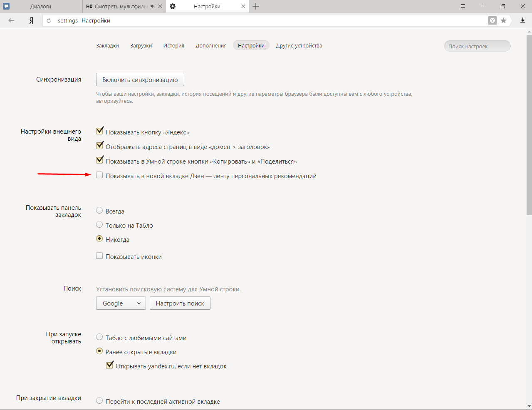Screen dimensions: 532x410
Task: Select 'Перейти к последней активной вкладке'
Action: click(99, 401)
